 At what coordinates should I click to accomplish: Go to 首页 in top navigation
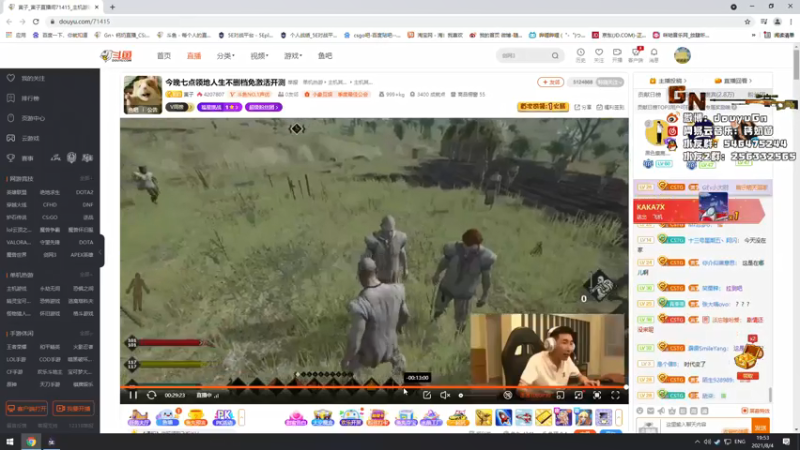tap(164, 56)
